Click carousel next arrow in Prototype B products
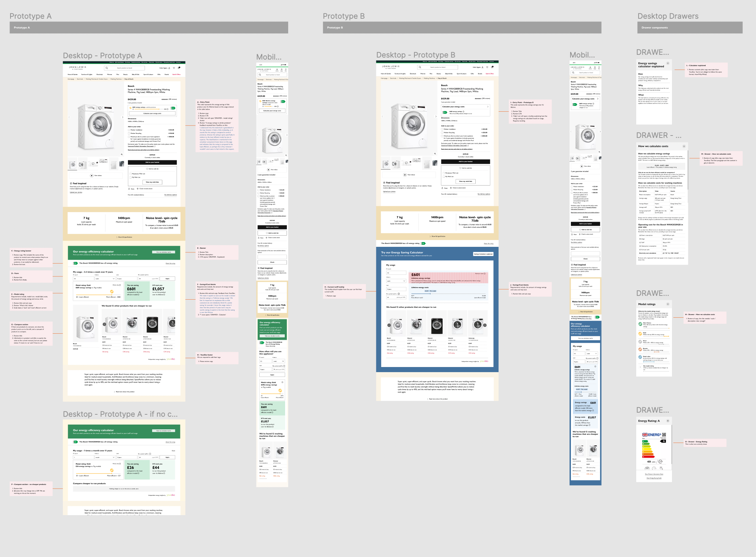This screenshot has width=756, height=557. click(485, 325)
